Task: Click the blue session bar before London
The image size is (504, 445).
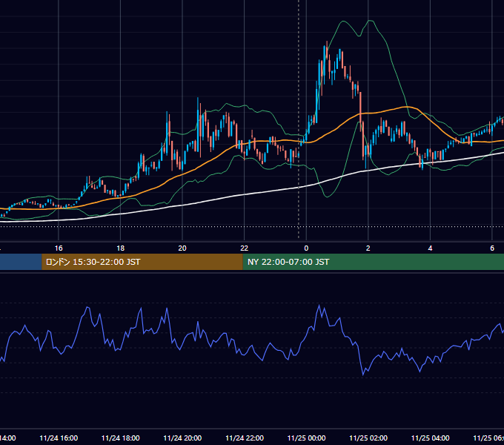Action: click(21, 262)
